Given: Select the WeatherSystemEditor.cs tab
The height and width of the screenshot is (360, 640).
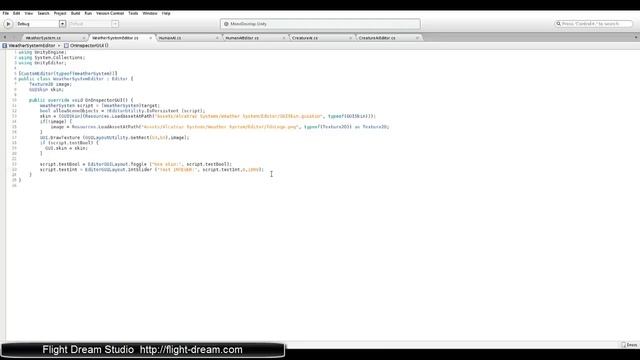Looking at the screenshot, I should click(x=115, y=38).
